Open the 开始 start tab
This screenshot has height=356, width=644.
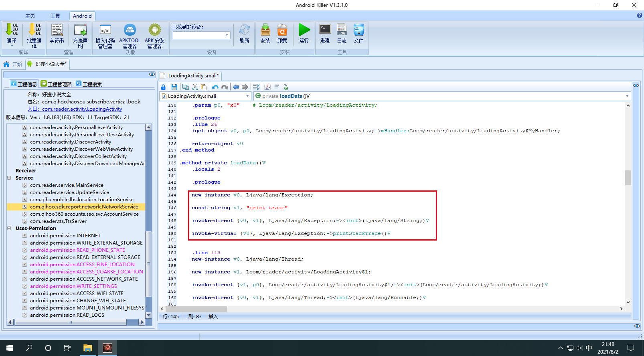point(13,64)
